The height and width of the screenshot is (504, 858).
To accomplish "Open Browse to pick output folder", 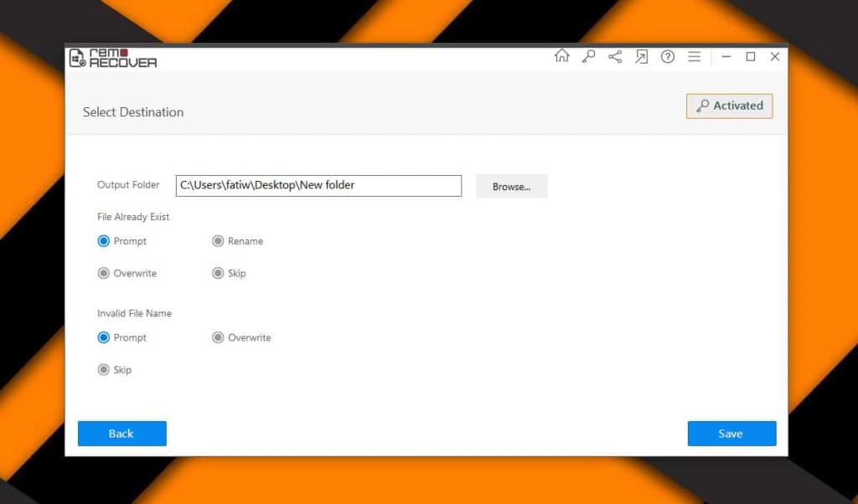I will point(511,186).
